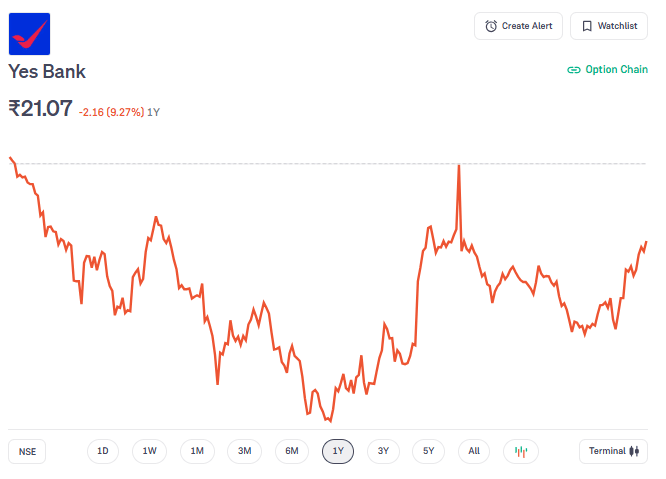Click the Yes Bank logo
666x479 pixels.
[x=29, y=34]
